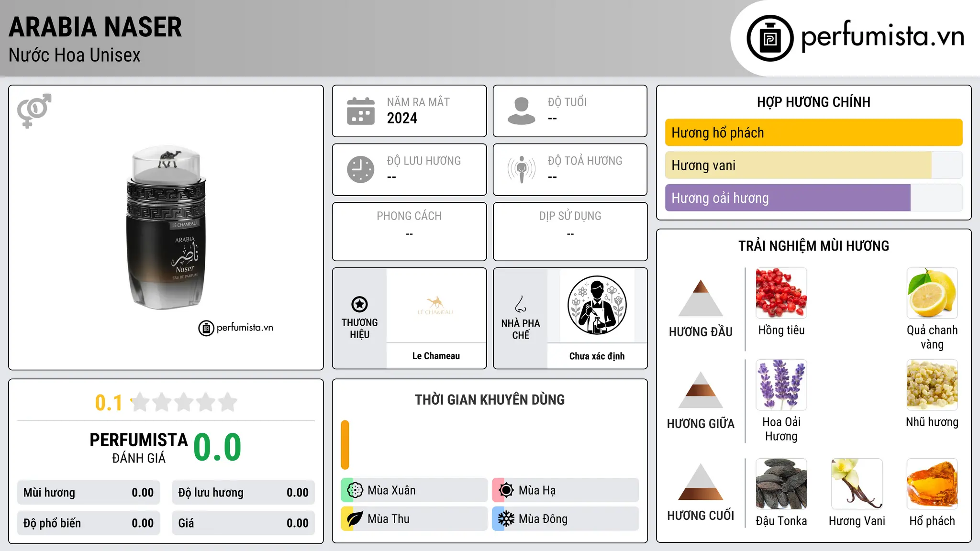Click the Hoa Oải Hương lavender image
Screen dimensions: 980x551
781,385
